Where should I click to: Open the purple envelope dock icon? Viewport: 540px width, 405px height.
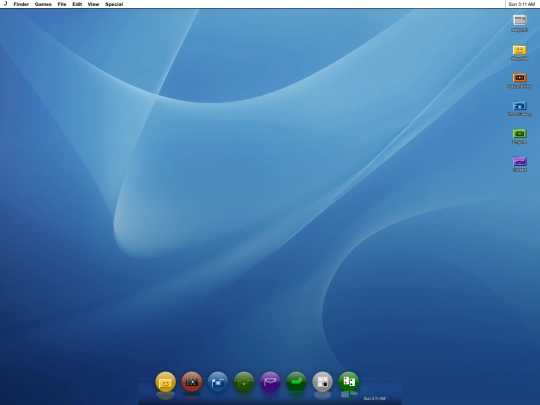[270, 382]
